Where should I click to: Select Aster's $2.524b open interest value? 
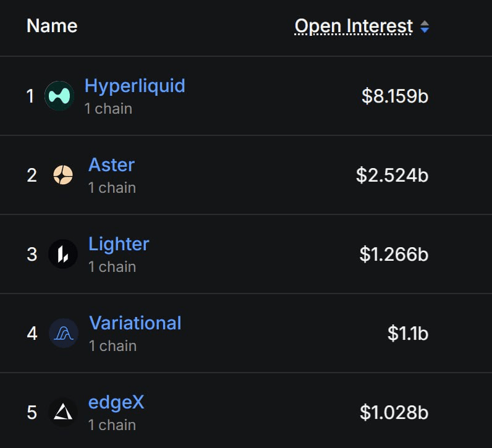pyautogui.click(x=392, y=175)
